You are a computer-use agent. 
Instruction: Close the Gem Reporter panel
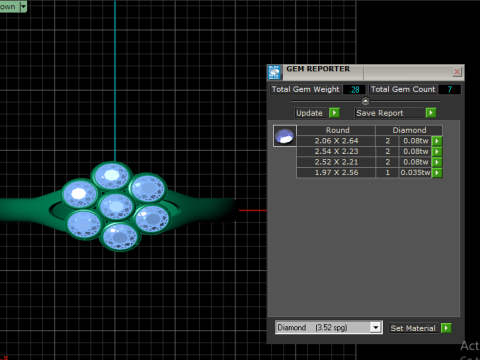pos(457,72)
